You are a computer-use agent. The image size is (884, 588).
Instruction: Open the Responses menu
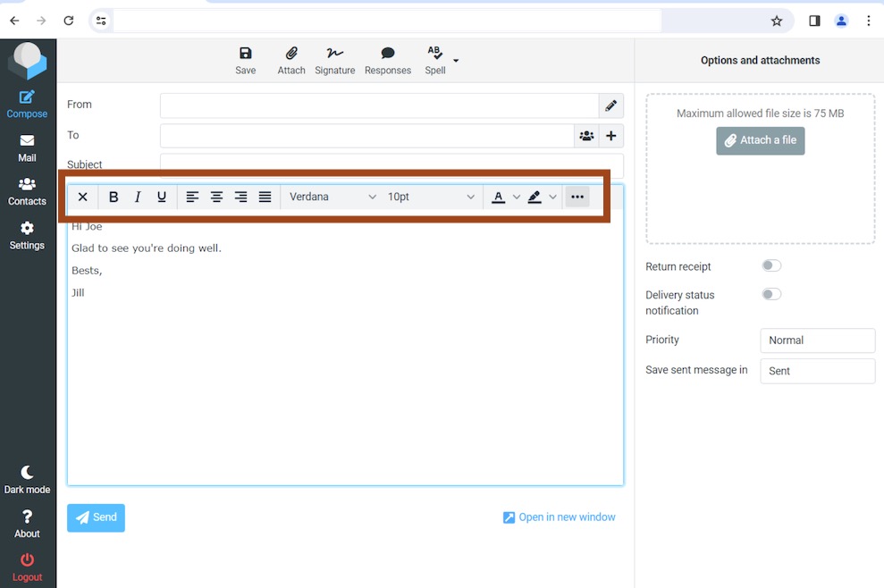click(x=388, y=60)
